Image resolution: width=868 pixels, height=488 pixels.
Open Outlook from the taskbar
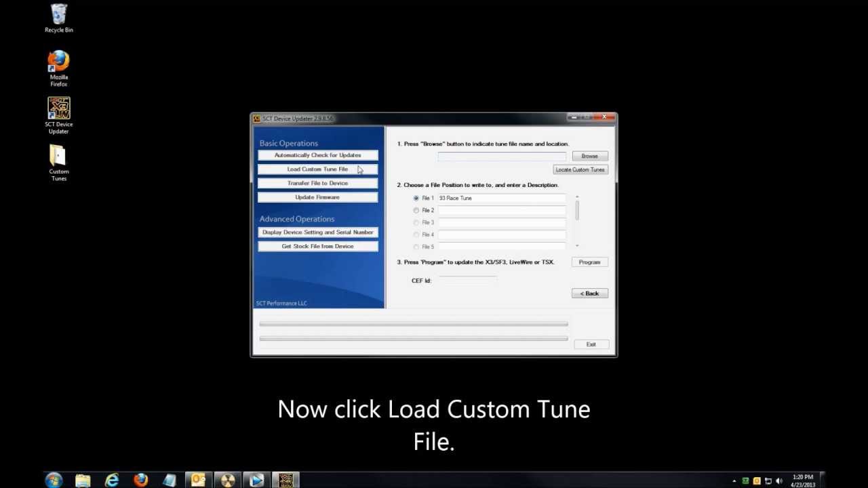tap(199, 480)
